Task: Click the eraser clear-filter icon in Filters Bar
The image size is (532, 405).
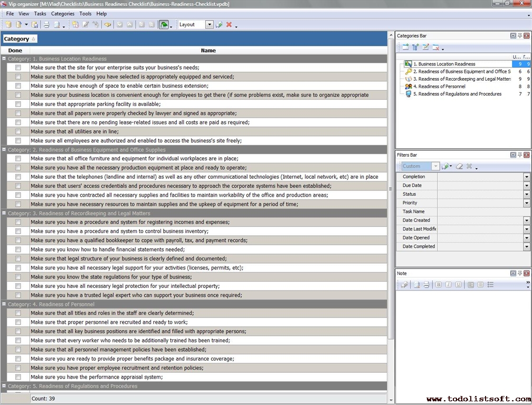Action: 459,166
